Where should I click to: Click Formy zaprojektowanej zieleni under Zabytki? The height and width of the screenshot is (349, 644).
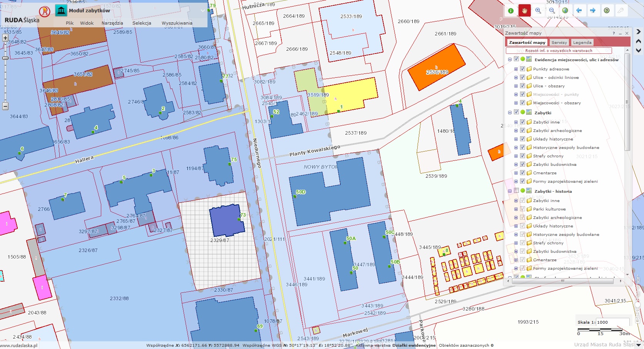coord(565,181)
